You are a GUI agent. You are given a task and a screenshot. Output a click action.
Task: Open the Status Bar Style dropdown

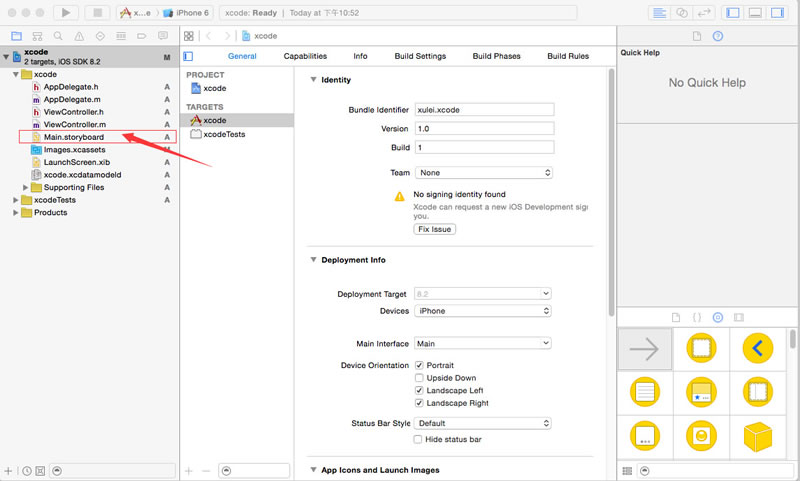[x=483, y=423]
